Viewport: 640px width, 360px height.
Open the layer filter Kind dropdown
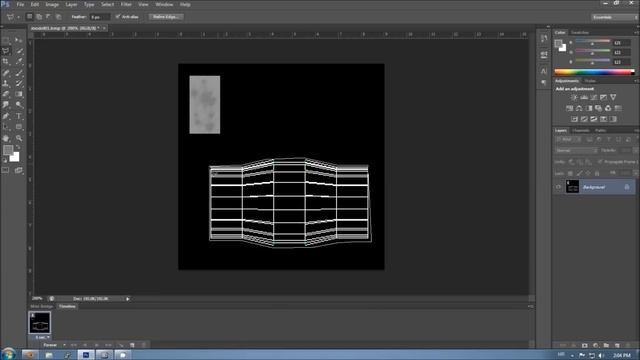568,140
